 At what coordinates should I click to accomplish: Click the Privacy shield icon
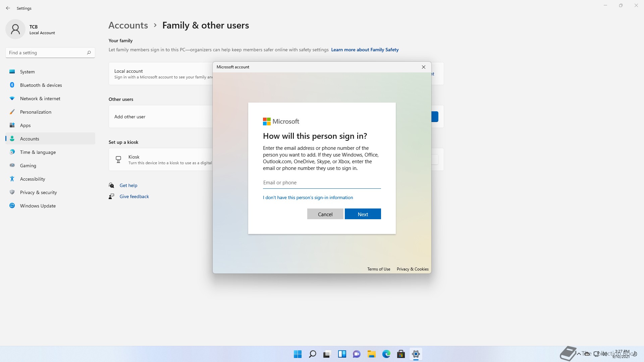[12, 192]
